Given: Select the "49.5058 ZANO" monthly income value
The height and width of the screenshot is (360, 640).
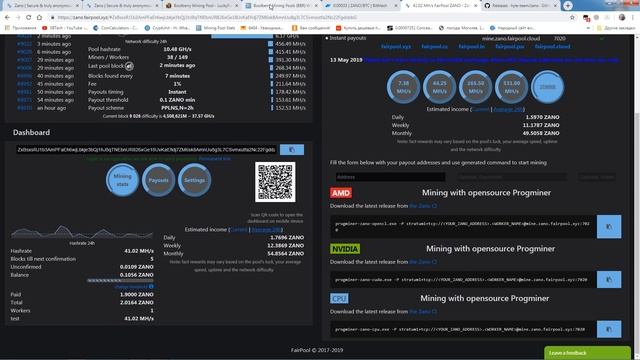Looking at the screenshot, I should pyautogui.click(x=541, y=133).
